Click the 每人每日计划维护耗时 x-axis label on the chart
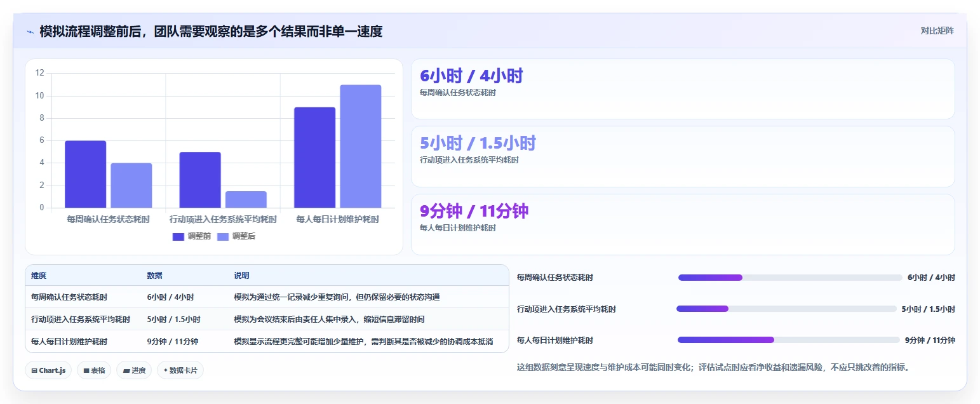The height and width of the screenshot is (404, 980). 338,220
